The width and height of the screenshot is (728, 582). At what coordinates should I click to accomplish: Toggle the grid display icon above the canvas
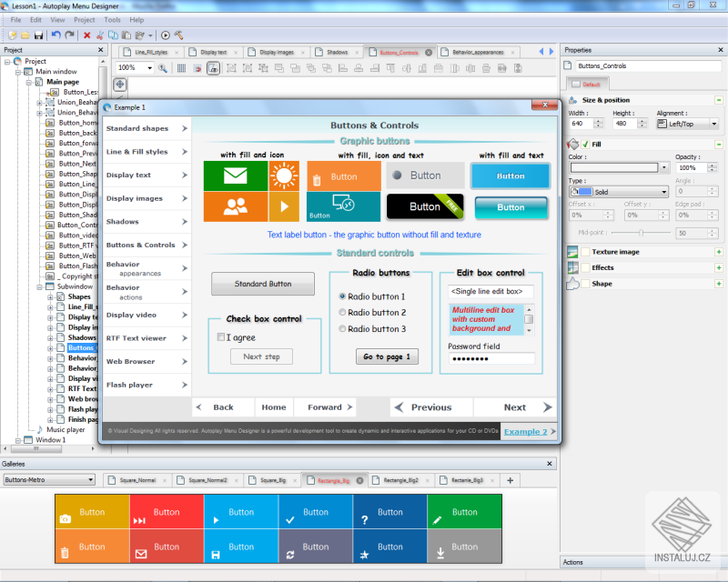[x=181, y=67]
